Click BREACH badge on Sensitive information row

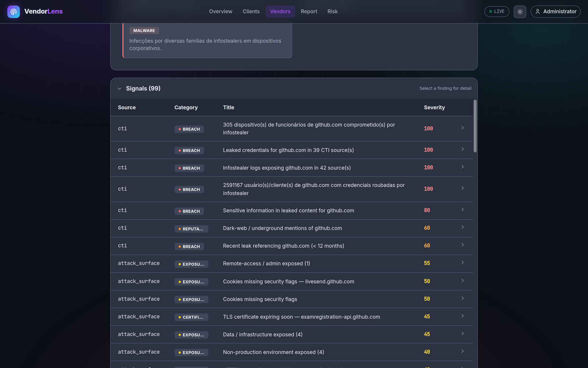[189, 211]
